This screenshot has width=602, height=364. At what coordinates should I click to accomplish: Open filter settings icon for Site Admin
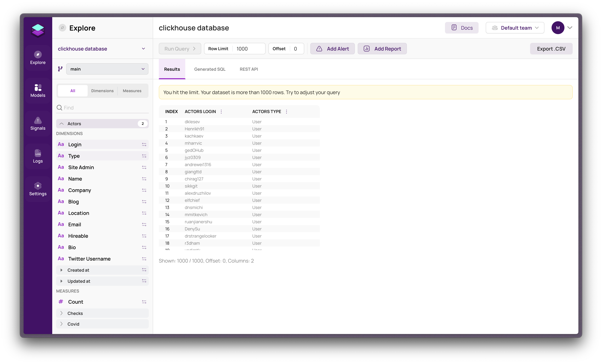[144, 167]
